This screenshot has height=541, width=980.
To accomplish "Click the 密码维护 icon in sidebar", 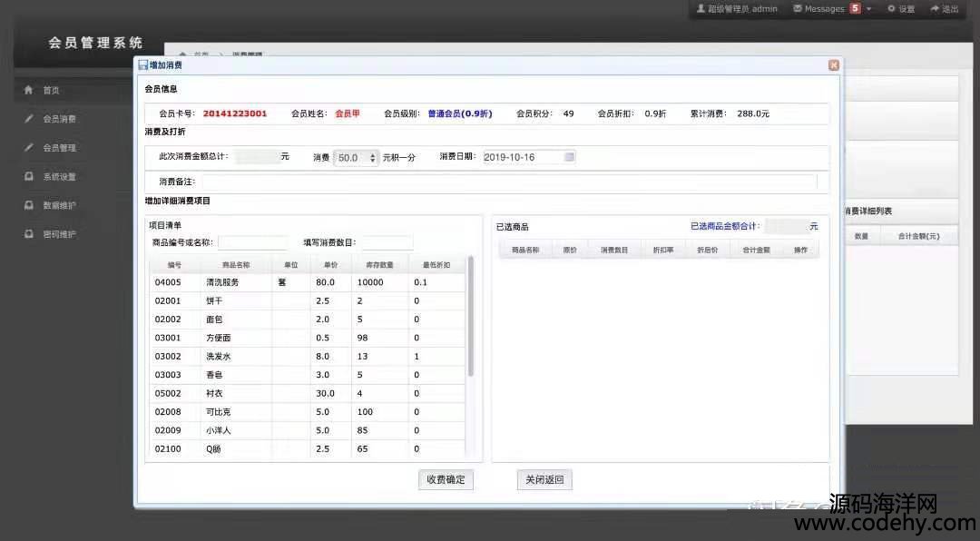I will [29, 234].
